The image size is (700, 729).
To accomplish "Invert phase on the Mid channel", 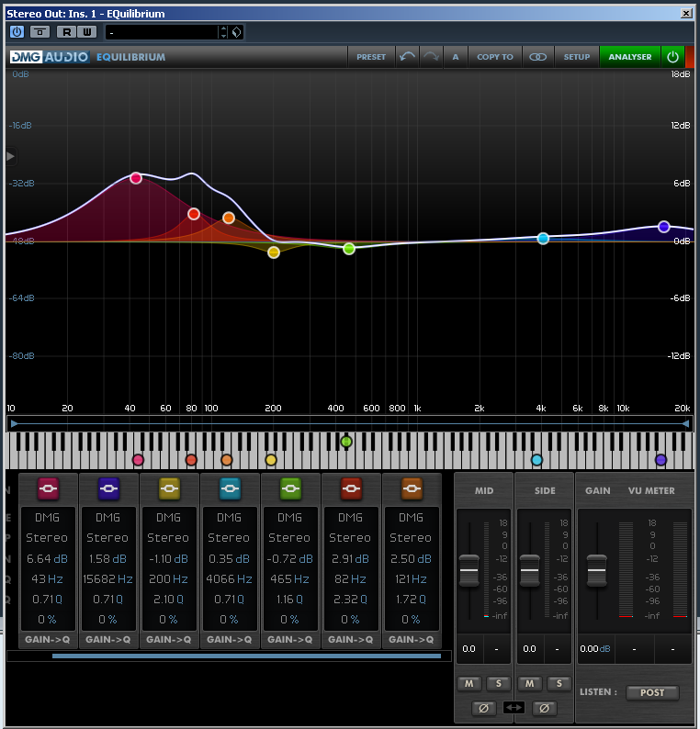I will coord(484,708).
